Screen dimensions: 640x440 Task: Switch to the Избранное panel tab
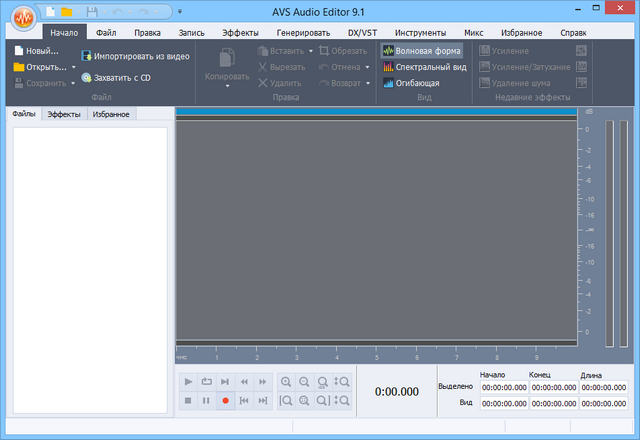coord(110,115)
